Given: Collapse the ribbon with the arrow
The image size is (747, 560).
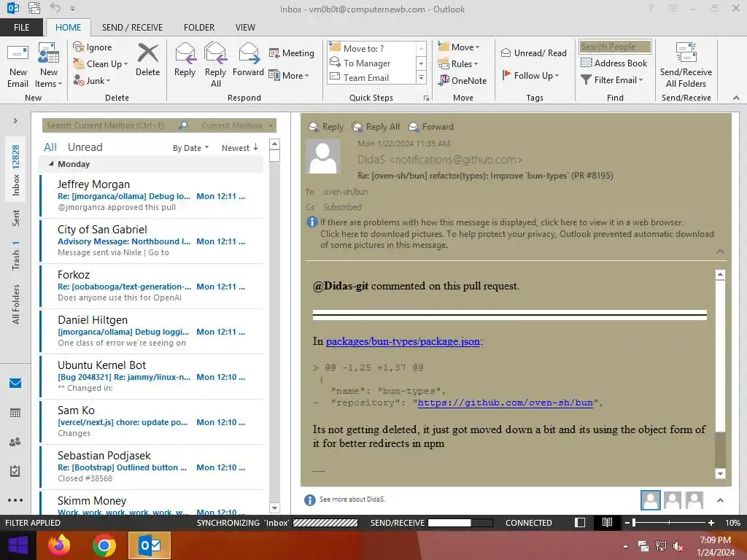Looking at the screenshot, I should click(736, 98).
